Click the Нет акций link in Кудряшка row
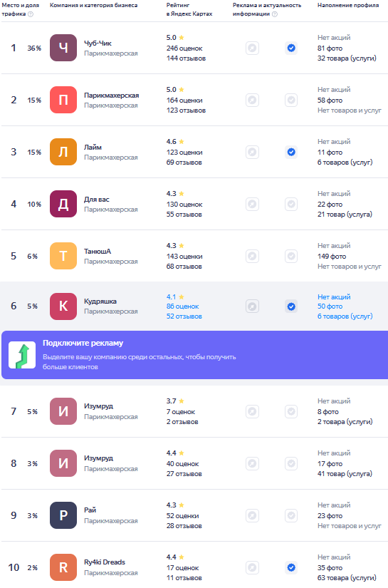The height and width of the screenshot is (588, 388). pos(334,296)
